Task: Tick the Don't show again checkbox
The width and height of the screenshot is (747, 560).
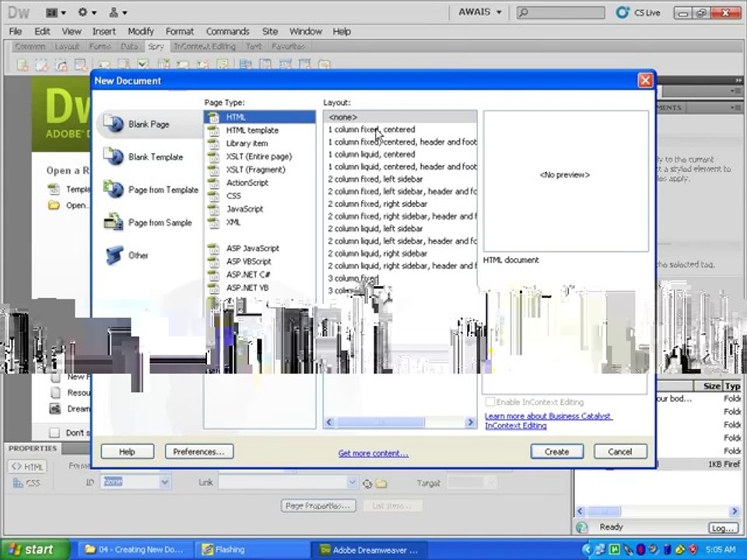Action: pos(54,432)
